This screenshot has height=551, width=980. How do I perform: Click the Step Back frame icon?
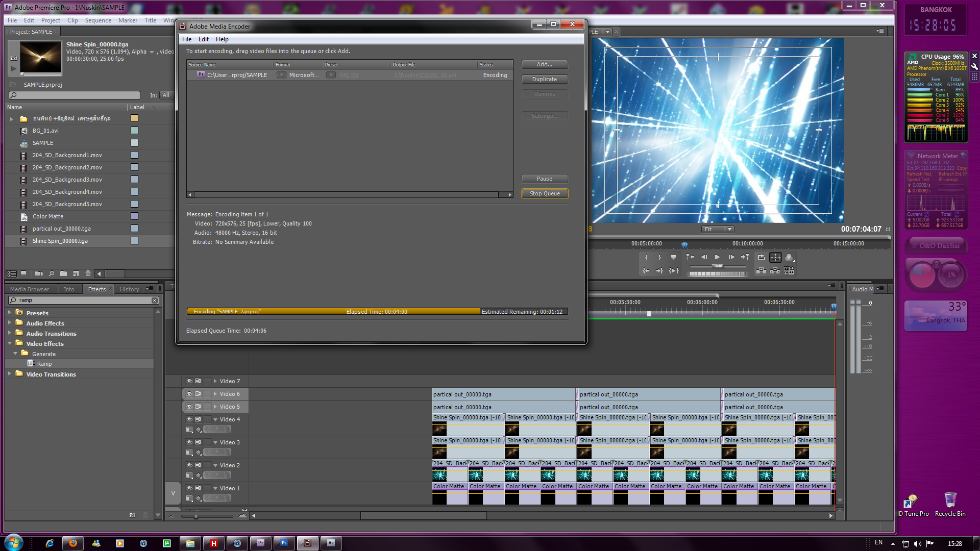tap(704, 257)
